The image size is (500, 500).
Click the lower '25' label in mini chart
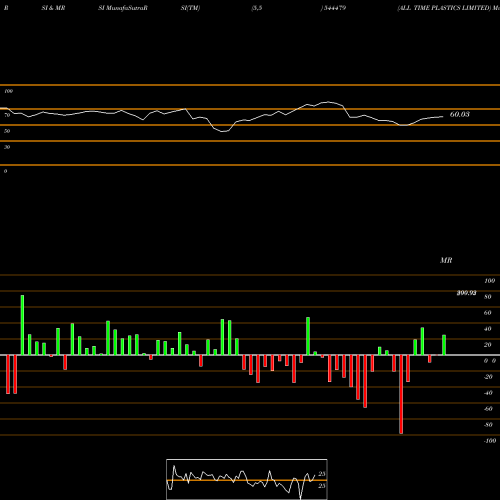(x=322, y=486)
